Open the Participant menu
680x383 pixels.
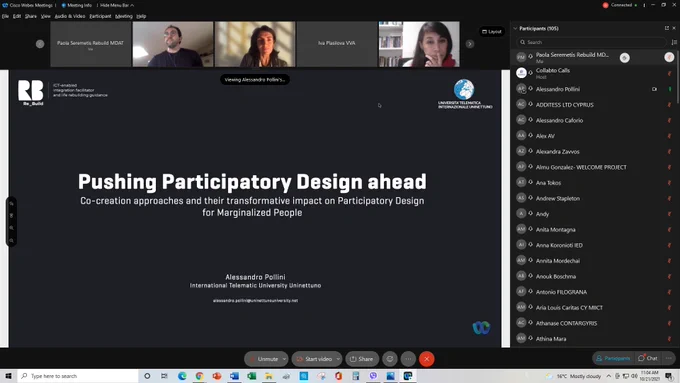(100, 16)
